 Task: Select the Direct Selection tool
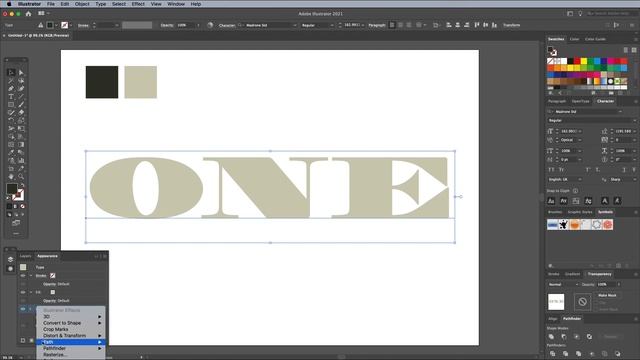click(21, 72)
